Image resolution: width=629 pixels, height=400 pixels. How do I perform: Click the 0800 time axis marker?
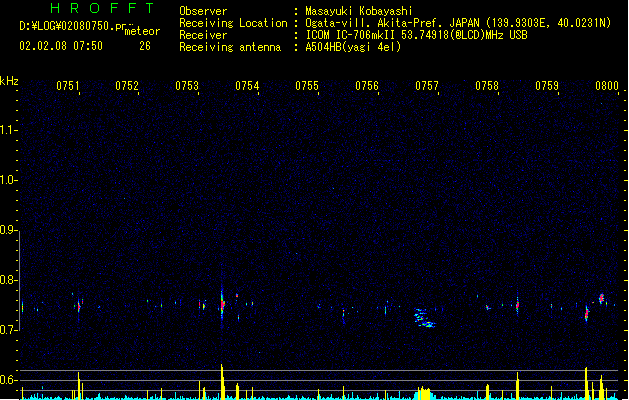tap(607, 85)
